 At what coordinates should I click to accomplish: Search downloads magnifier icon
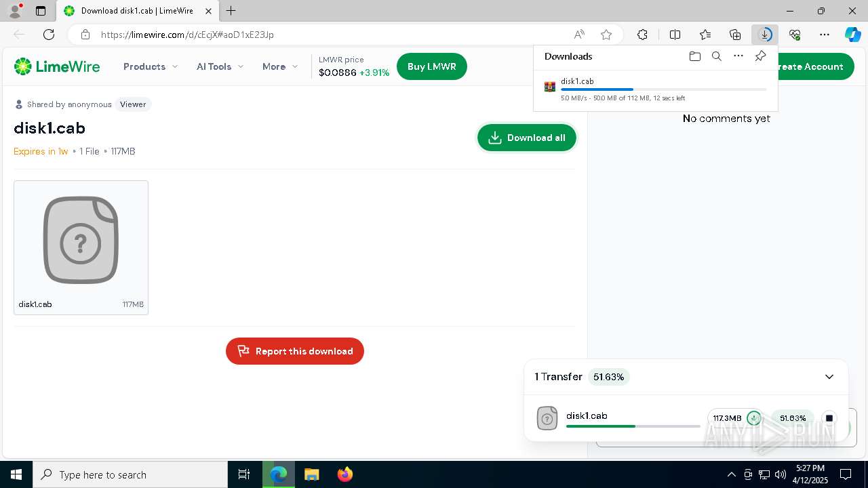[716, 56]
